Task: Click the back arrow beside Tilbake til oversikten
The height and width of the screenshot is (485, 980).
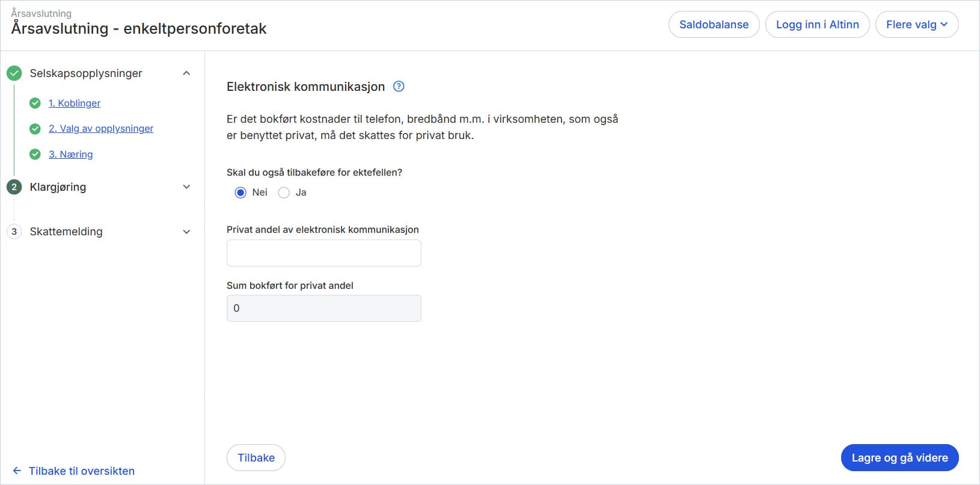Action: coord(16,471)
